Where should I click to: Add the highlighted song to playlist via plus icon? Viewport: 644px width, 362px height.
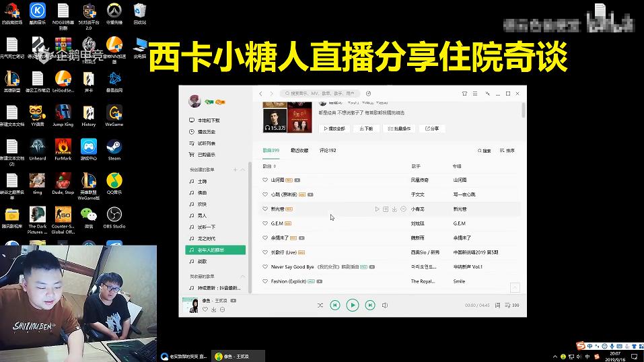(386, 209)
